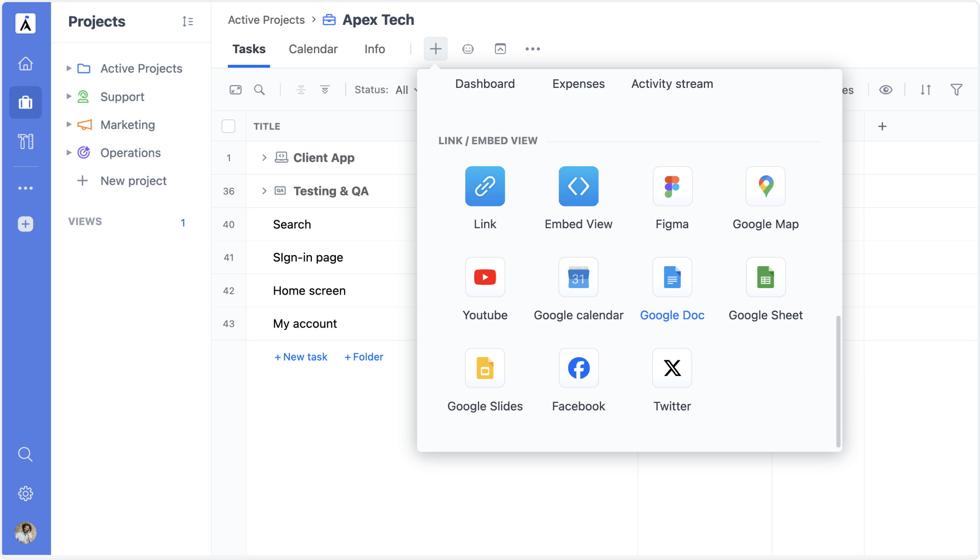The width and height of the screenshot is (980, 560).
Task: Open the Operations project label
Action: (131, 153)
